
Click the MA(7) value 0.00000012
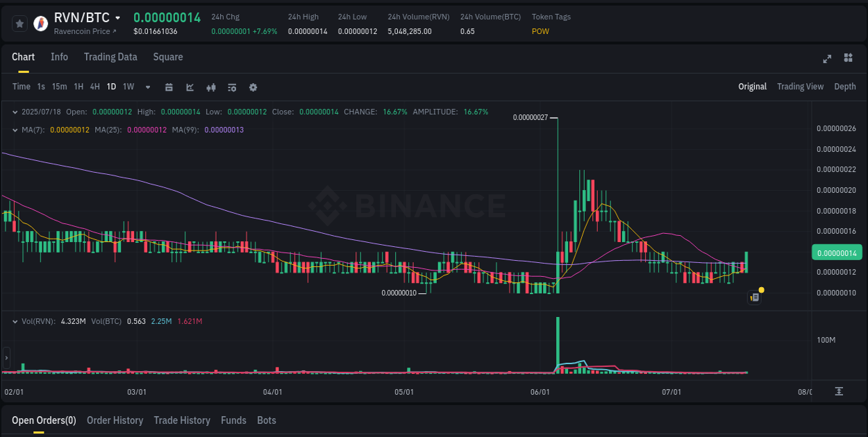coord(69,130)
